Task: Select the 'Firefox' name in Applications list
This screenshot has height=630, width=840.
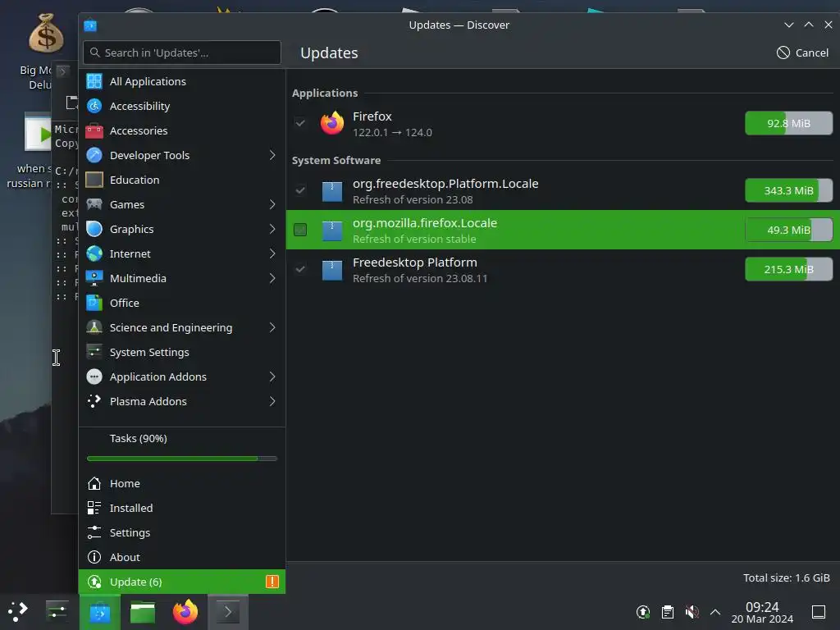Action: [x=372, y=116]
